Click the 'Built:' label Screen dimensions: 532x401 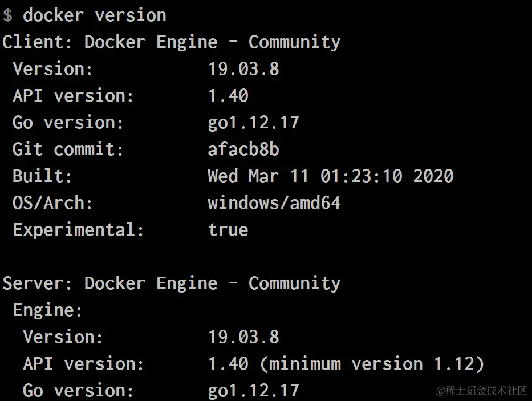click(42, 176)
